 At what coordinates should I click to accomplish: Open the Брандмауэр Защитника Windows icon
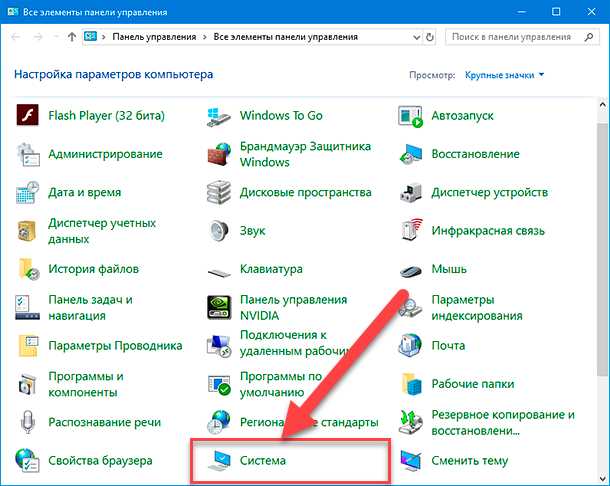219,154
